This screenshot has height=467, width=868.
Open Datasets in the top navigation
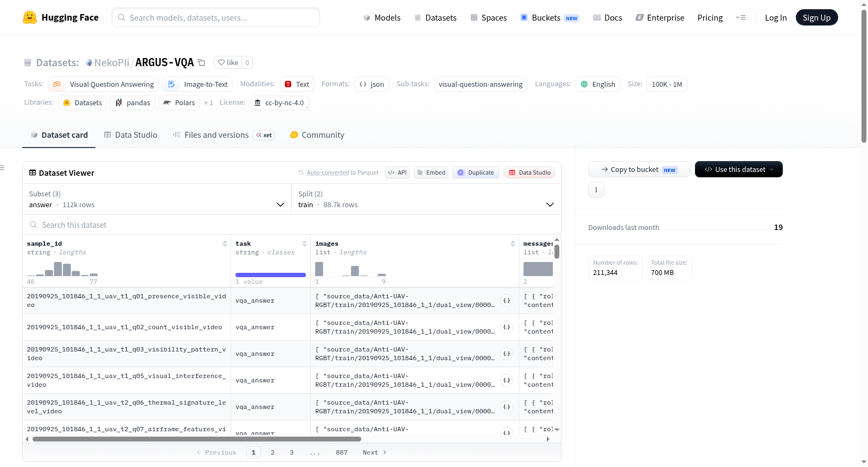(435, 17)
